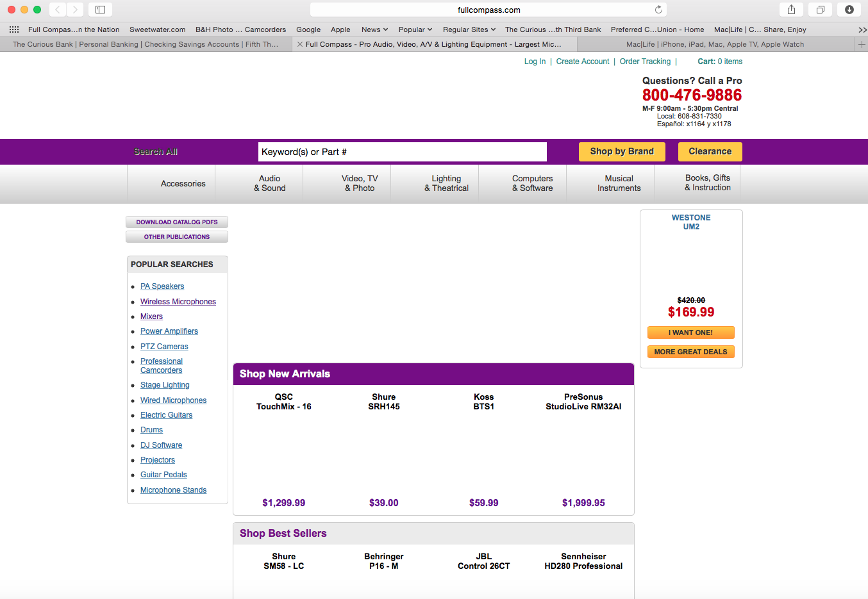Screen dimensions: 868x599
Task: Click the Clearance button
Action: tap(710, 152)
